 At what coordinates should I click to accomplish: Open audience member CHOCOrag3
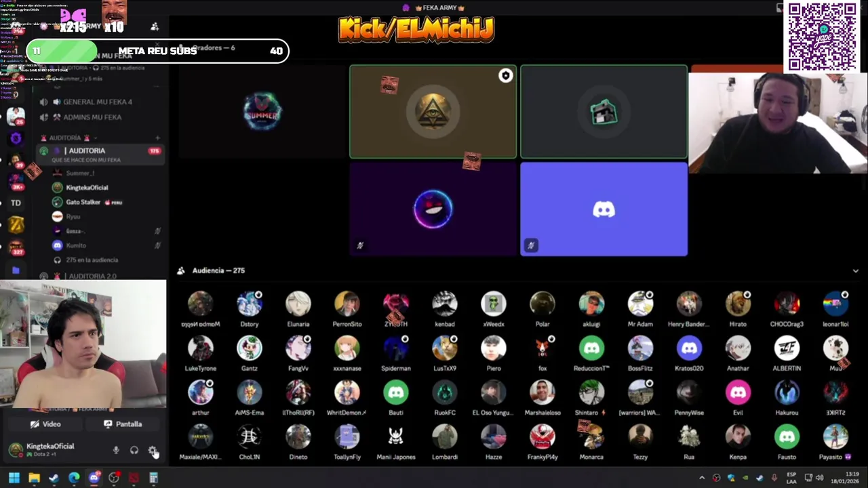[787, 310]
